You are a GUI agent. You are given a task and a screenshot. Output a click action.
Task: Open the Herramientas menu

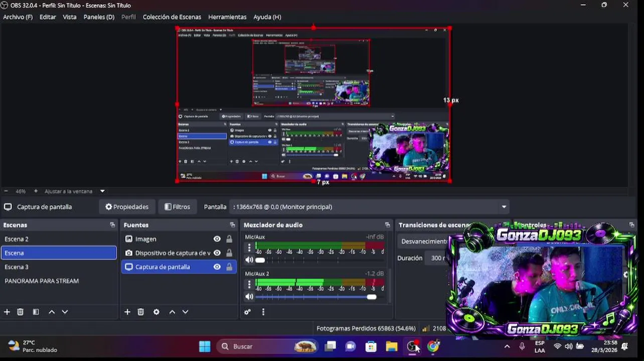click(227, 17)
